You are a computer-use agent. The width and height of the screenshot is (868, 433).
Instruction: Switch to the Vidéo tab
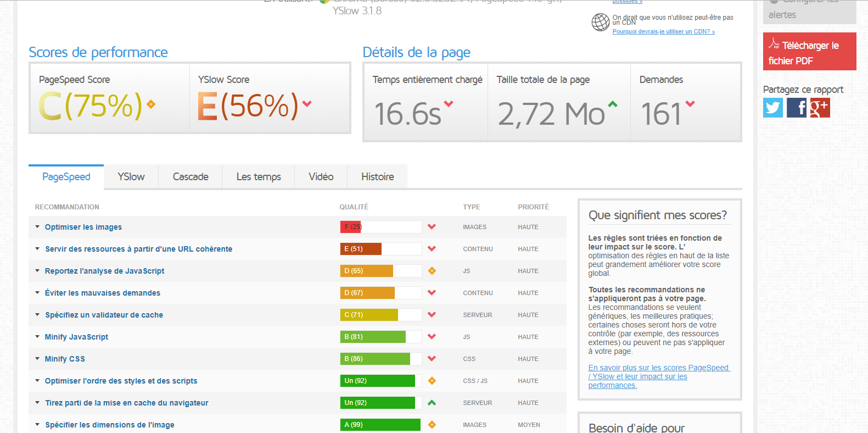(x=321, y=176)
